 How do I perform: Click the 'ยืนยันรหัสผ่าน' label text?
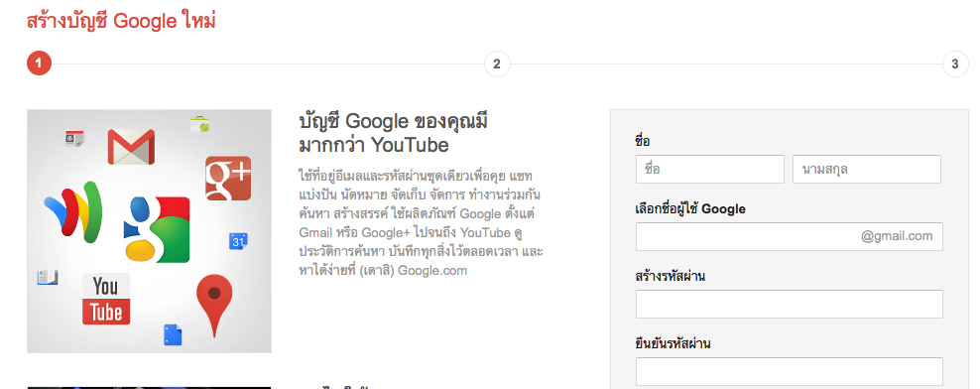coord(674,344)
